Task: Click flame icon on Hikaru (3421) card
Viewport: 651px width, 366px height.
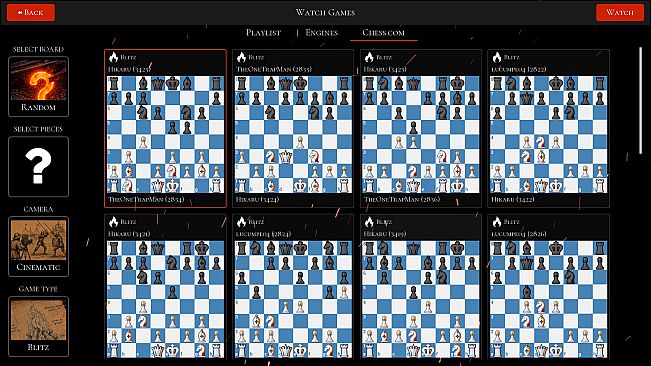Action: tap(113, 222)
